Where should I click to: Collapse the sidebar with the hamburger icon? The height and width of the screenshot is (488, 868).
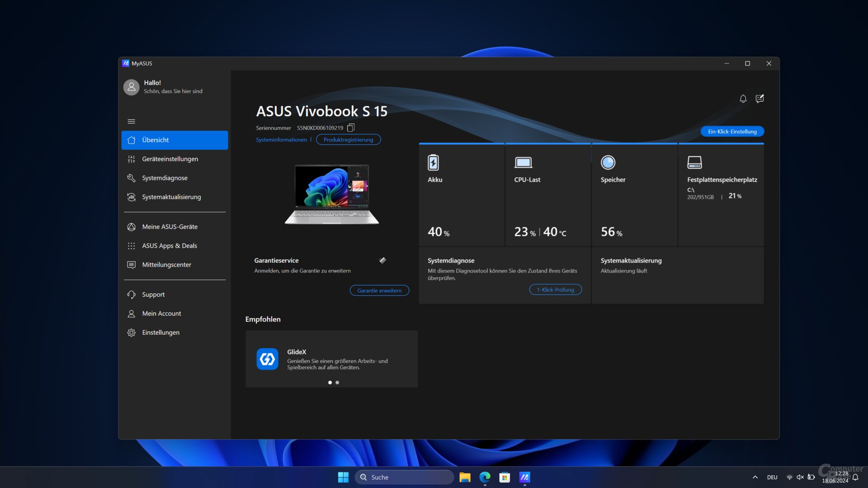click(132, 122)
